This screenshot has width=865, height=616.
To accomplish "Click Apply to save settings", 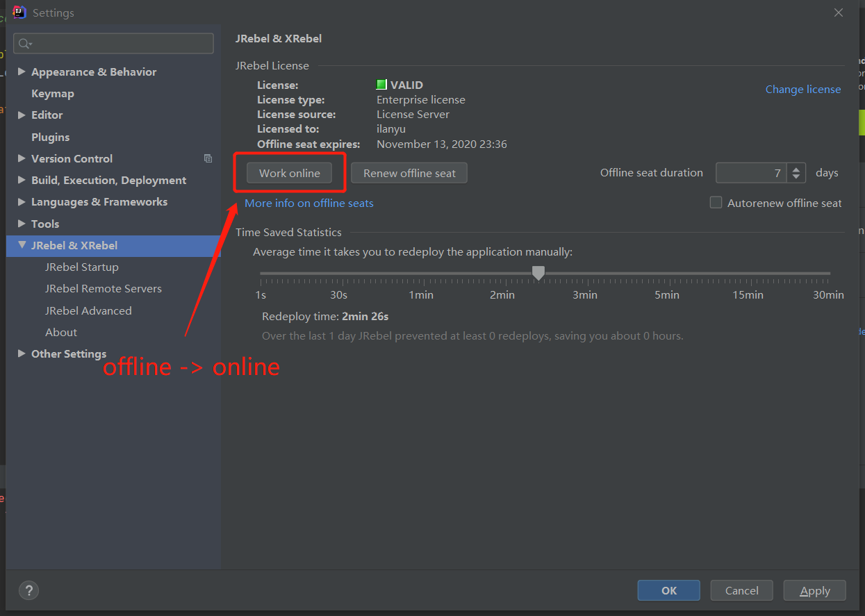I will tap(814, 590).
